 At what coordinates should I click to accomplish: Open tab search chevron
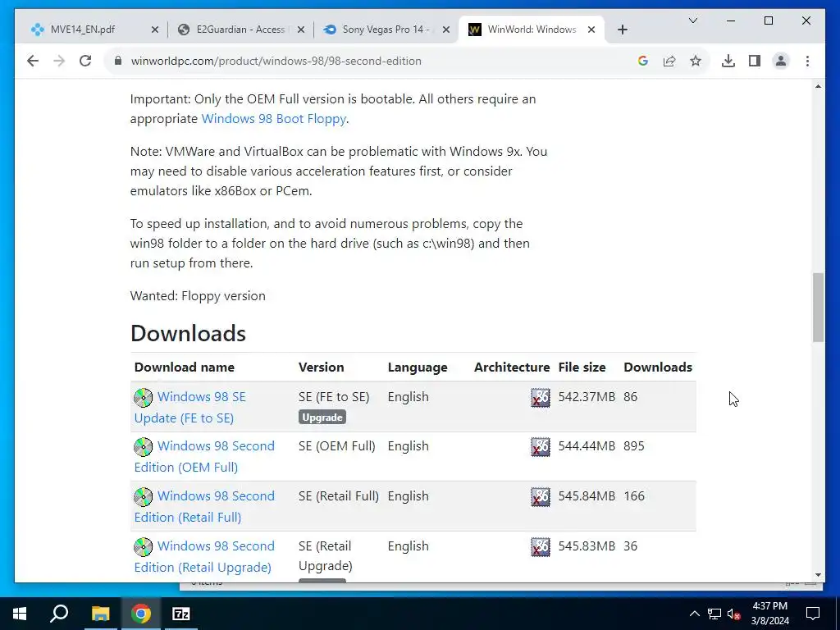click(x=692, y=21)
